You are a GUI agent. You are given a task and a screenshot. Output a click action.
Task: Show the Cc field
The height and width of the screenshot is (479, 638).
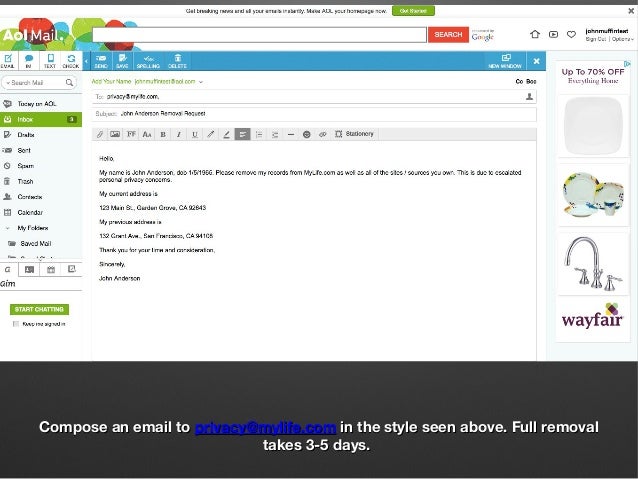(519, 81)
